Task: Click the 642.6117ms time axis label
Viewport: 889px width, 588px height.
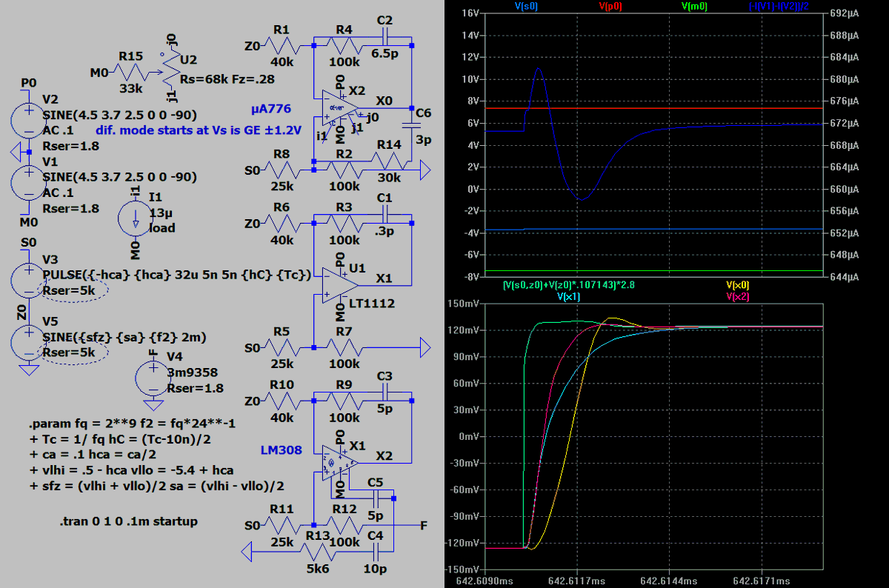Action: (x=578, y=581)
